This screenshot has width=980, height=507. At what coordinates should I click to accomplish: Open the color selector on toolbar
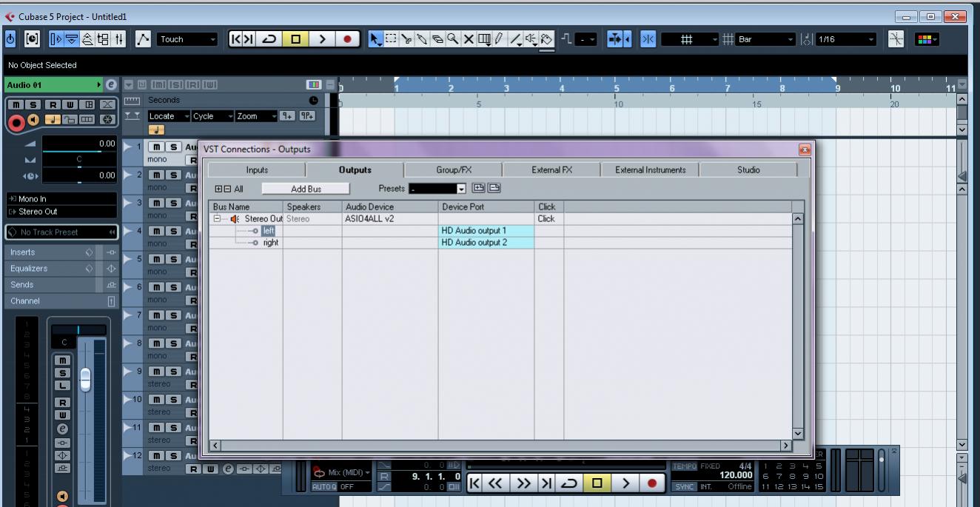[x=927, y=39]
